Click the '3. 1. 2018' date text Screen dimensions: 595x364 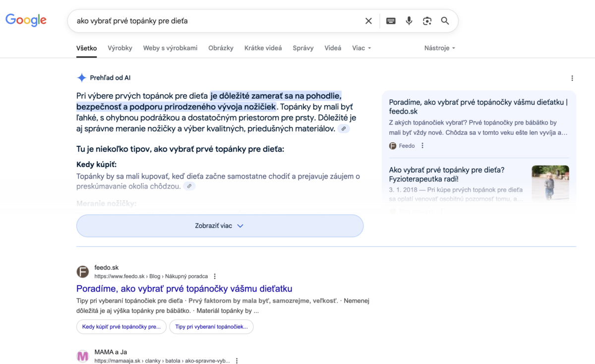(x=404, y=190)
